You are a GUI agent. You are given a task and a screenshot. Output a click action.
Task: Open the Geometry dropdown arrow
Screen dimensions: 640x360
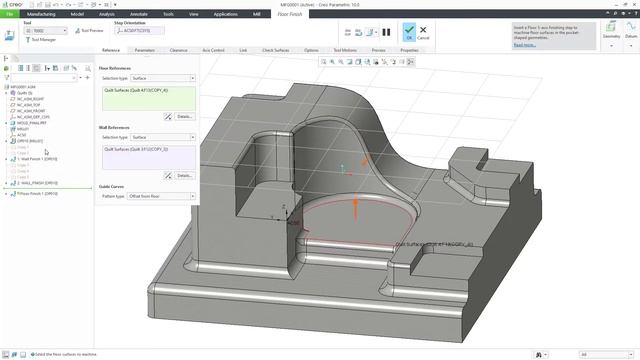click(x=611, y=46)
